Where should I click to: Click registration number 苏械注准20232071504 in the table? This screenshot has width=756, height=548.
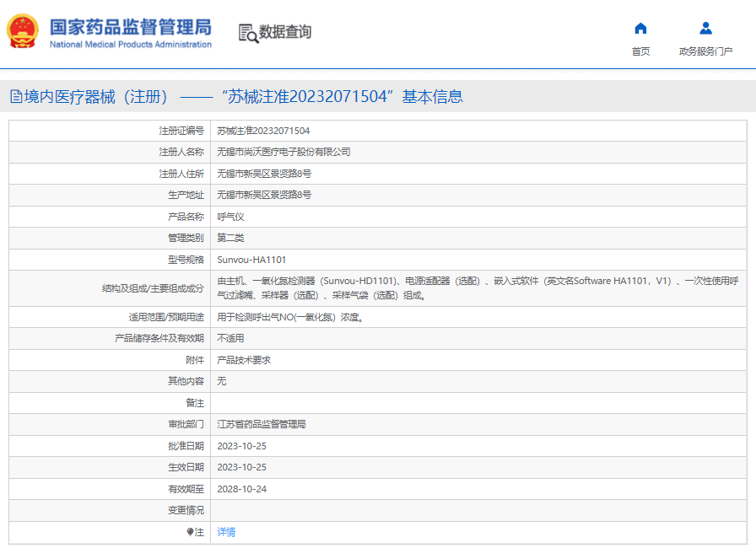pyautogui.click(x=263, y=131)
